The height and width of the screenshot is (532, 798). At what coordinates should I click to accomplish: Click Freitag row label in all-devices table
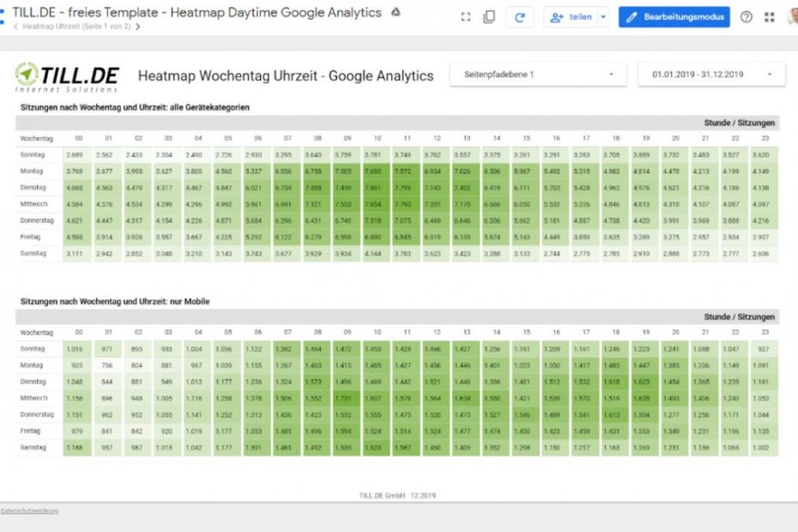point(30,237)
